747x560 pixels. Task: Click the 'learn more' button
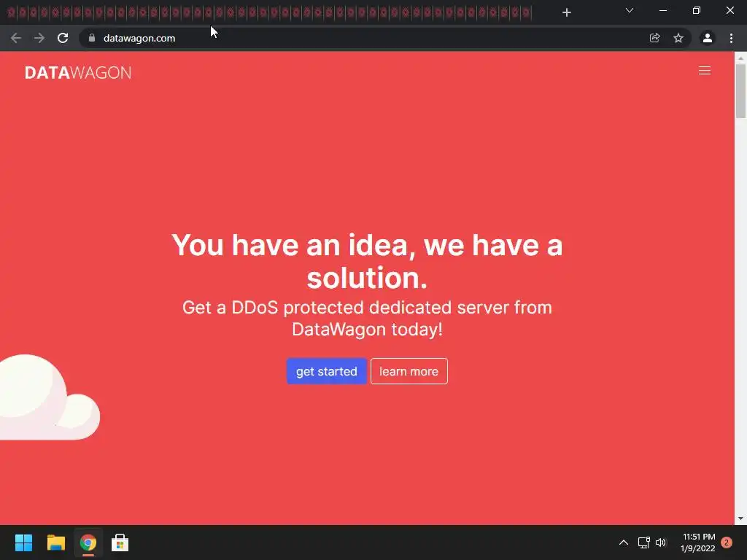(409, 371)
